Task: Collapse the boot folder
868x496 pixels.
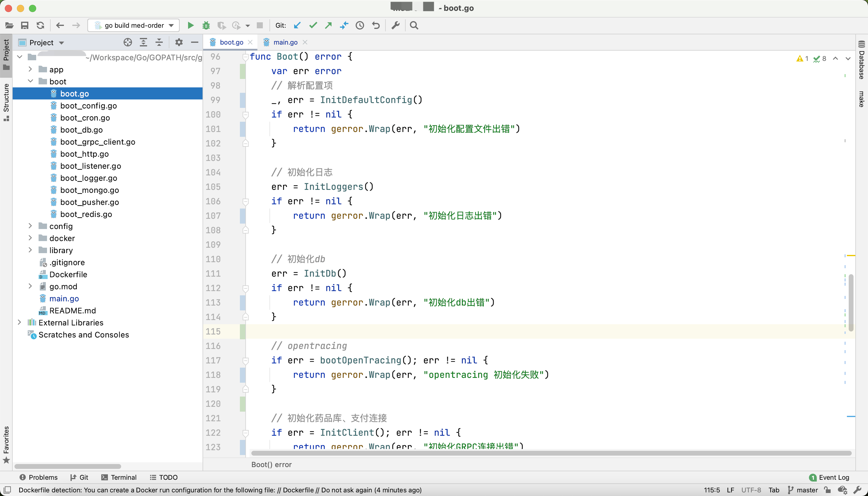Action: (x=30, y=81)
